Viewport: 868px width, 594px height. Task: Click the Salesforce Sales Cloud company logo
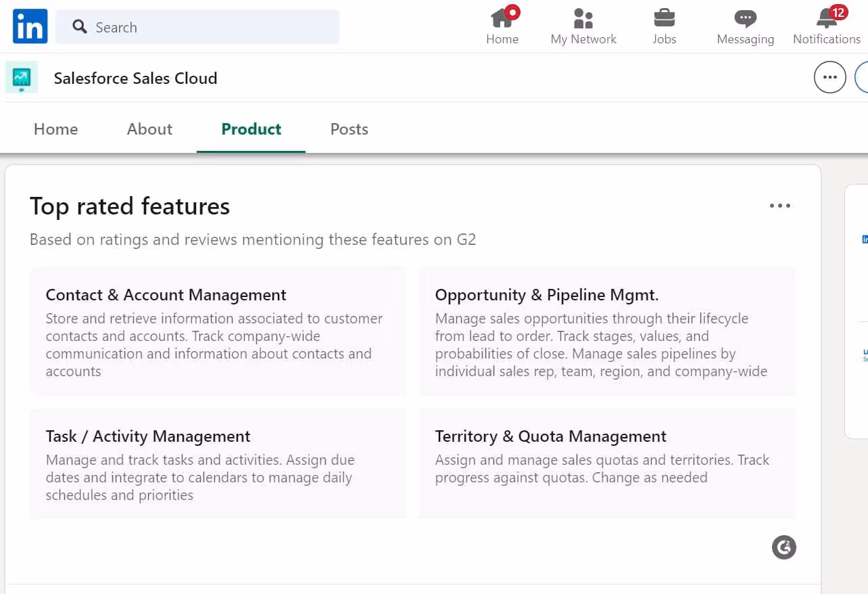pyautogui.click(x=21, y=77)
